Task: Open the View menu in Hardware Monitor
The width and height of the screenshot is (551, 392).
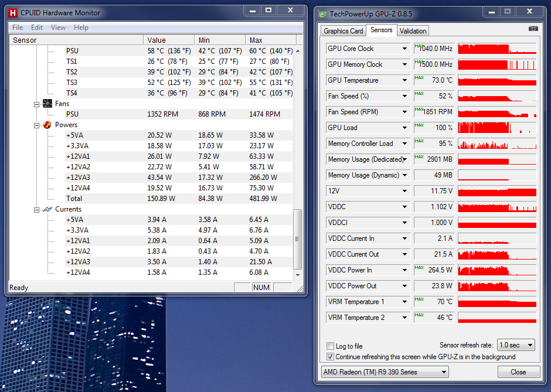Action: click(58, 28)
